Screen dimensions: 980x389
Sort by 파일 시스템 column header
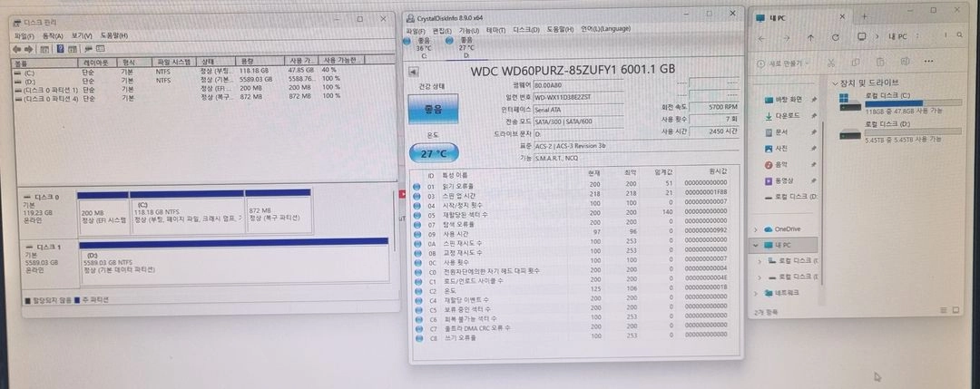(x=174, y=61)
